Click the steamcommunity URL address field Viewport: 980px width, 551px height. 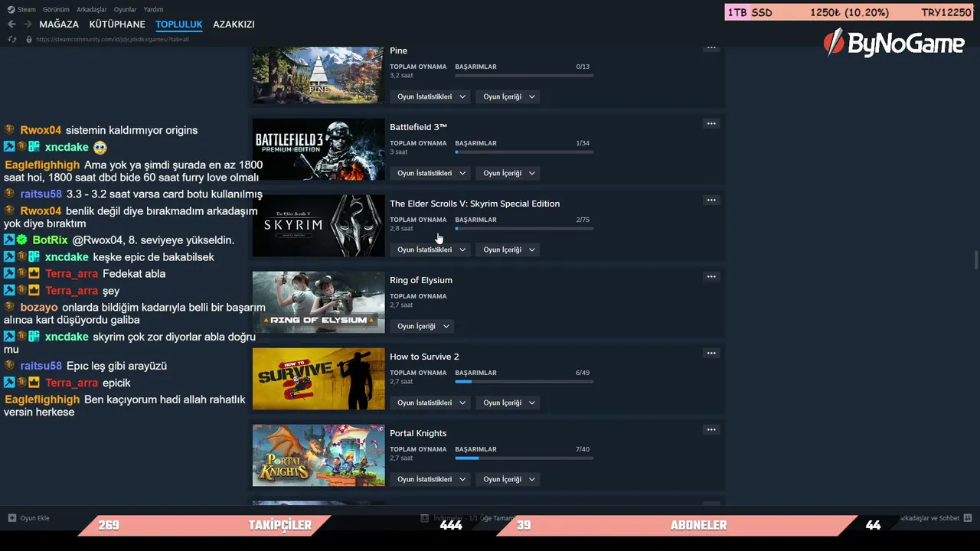(112, 39)
